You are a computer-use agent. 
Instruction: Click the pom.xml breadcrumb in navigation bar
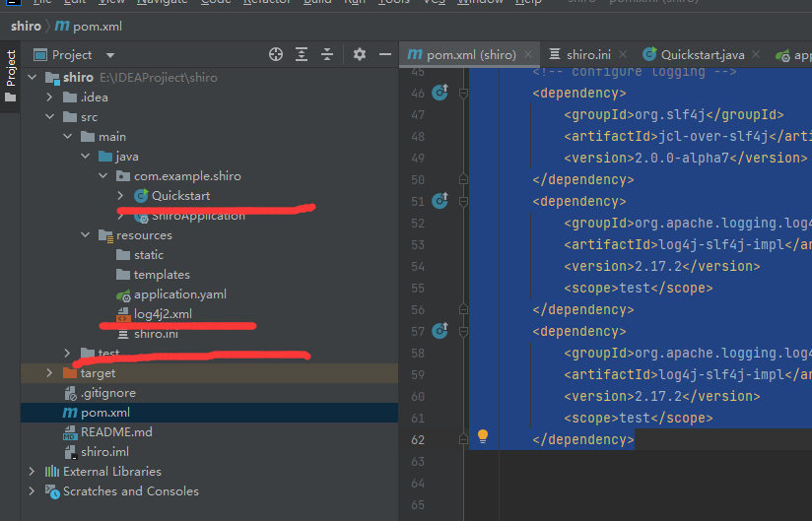pyautogui.click(x=89, y=26)
